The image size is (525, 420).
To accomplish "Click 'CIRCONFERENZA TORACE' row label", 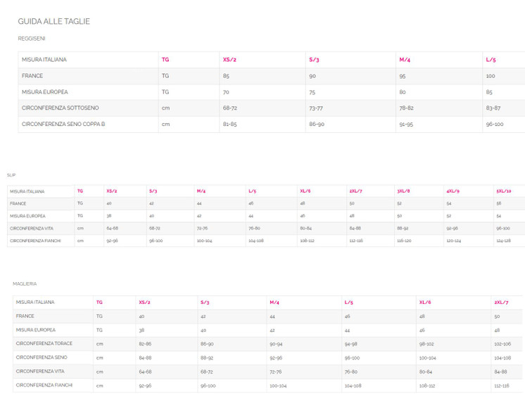I will (44, 344).
